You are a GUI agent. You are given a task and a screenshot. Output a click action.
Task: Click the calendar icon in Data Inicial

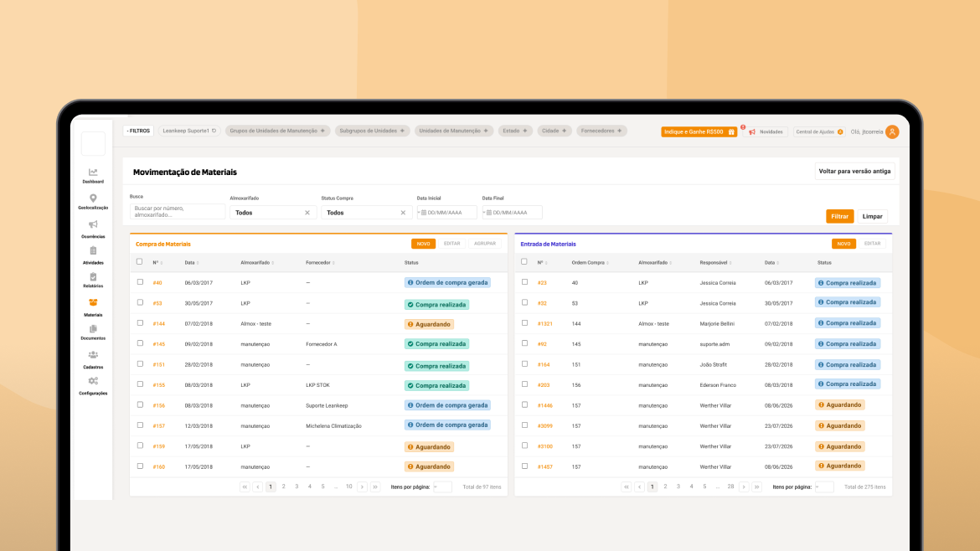tap(424, 213)
